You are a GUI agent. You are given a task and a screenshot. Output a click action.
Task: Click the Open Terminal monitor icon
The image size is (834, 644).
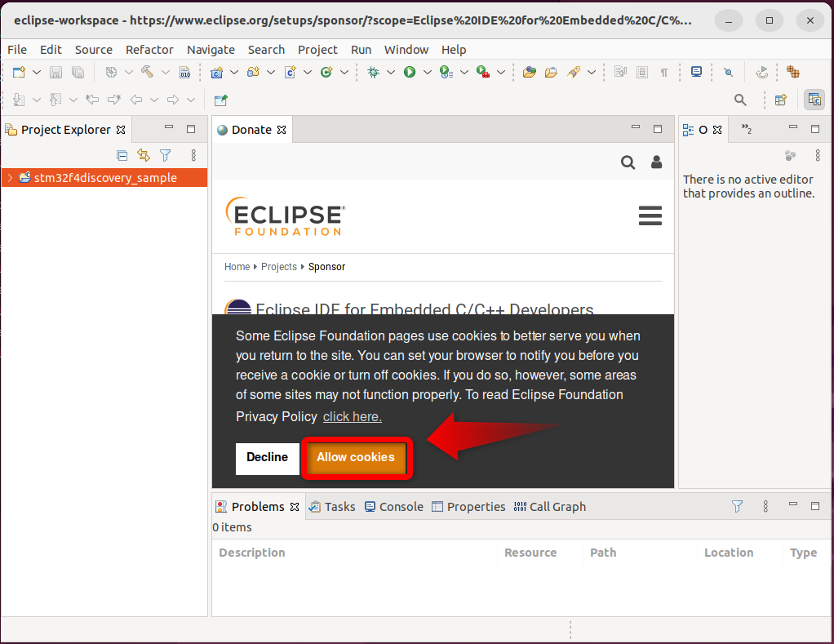[696, 72]
